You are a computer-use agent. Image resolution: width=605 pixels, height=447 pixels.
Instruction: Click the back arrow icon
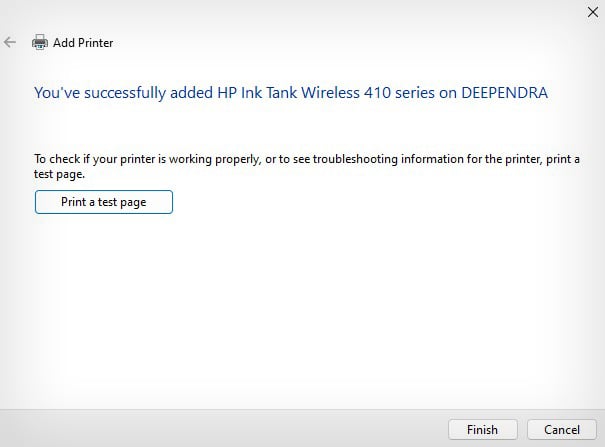pos(10,42)
